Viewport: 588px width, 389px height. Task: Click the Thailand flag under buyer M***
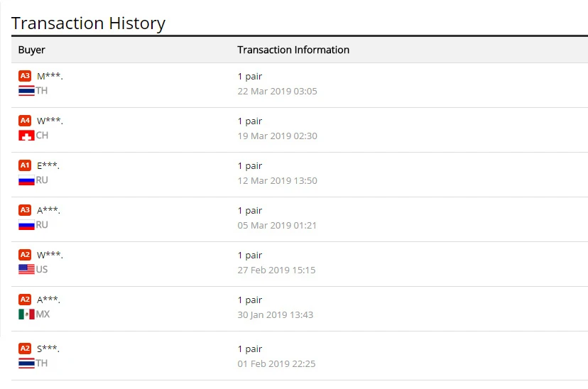click(26, 91)
